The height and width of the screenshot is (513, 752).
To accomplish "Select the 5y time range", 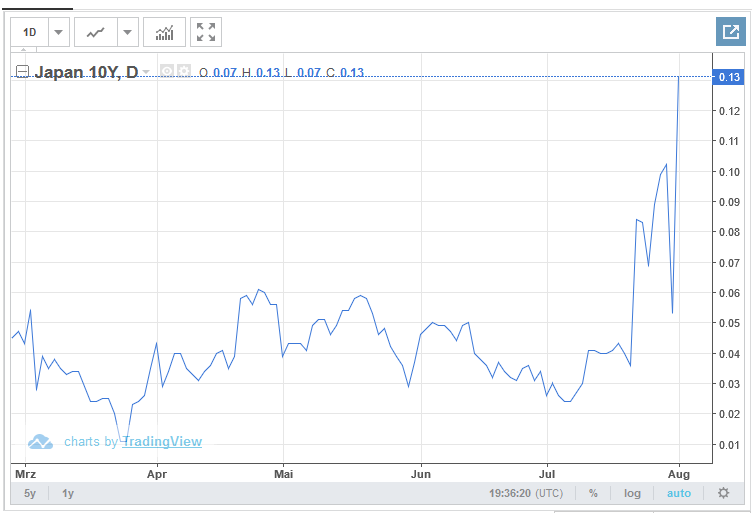I will (x=30, y=493).
